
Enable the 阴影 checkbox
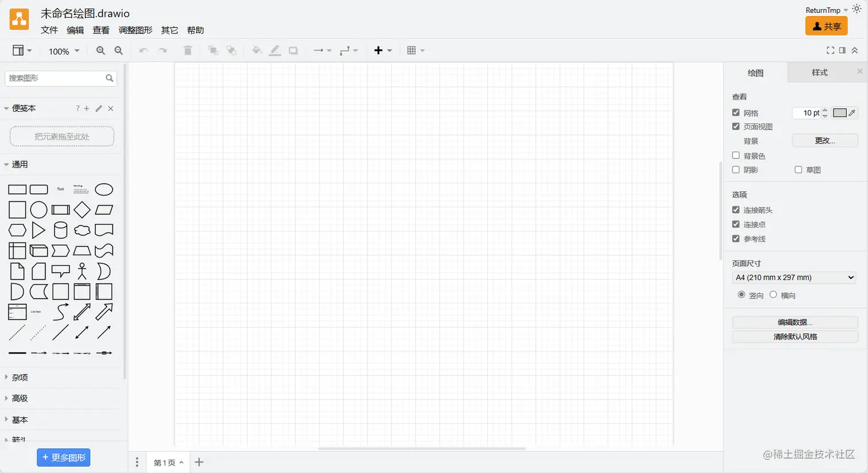736,169
